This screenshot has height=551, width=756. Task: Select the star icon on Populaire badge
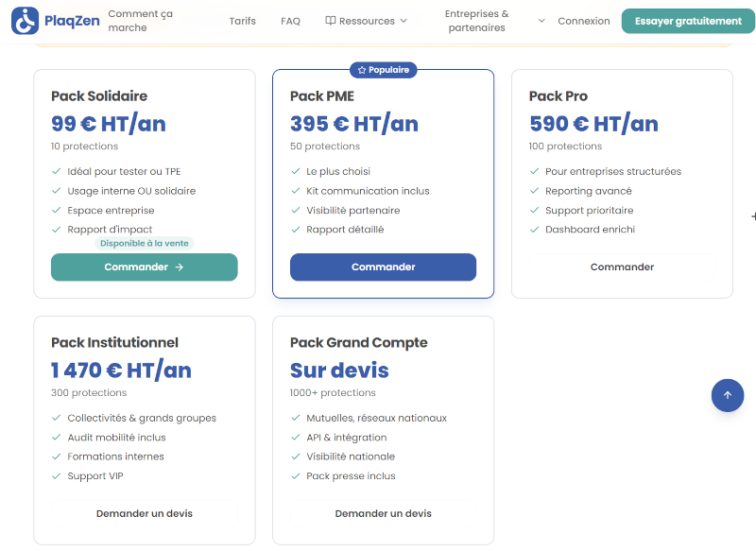click(361, 69)
